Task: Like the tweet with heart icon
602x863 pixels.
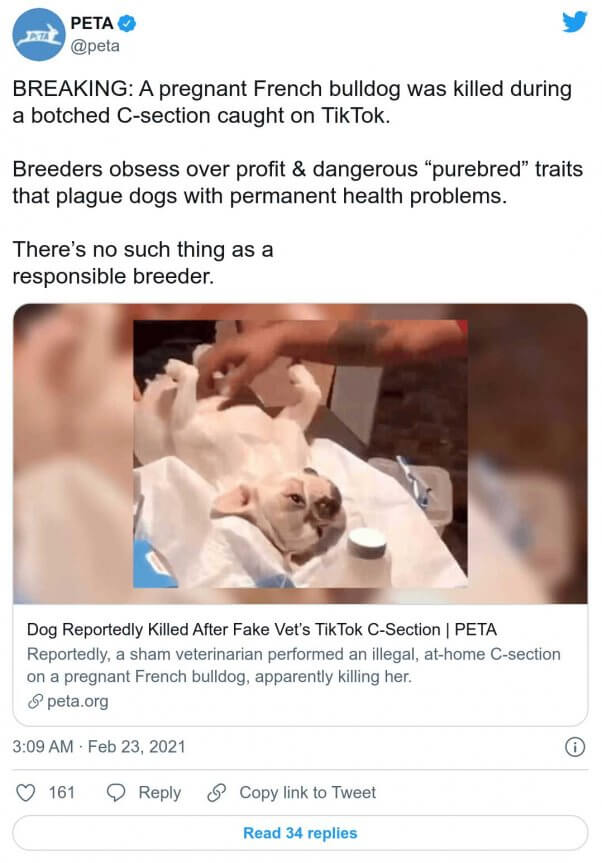Action: point(25,793)
